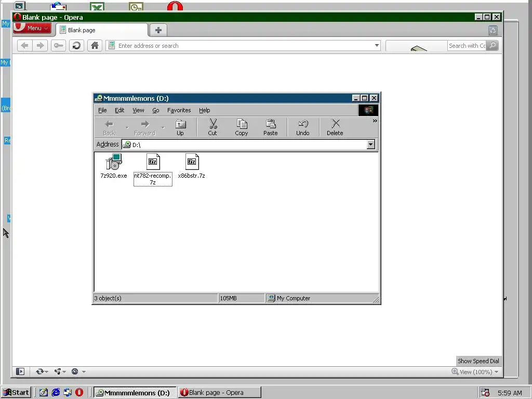Click in Opera's address or search field
The image size is (532, 399).
point(243,46)
